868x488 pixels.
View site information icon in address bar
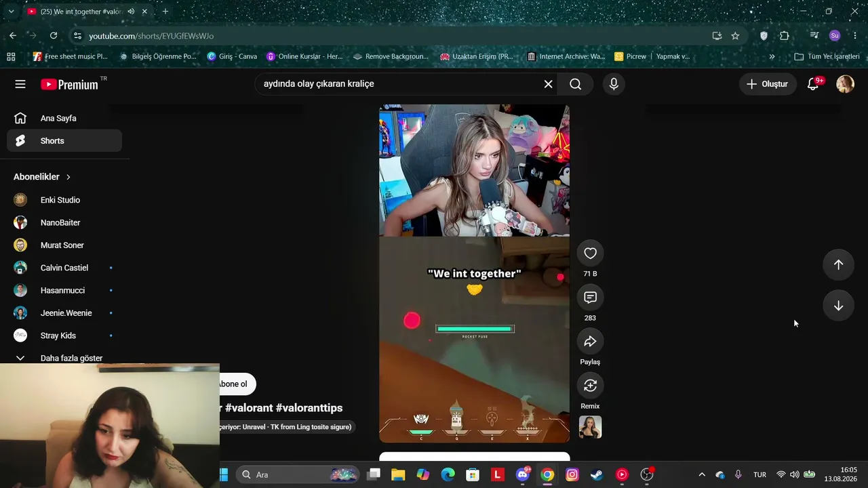tap(77, 36)
